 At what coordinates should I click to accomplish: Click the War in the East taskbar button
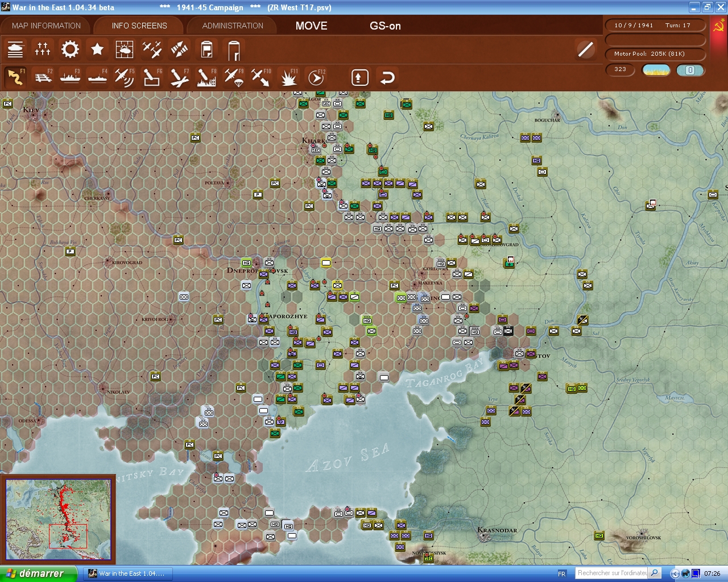click(127, 573)
